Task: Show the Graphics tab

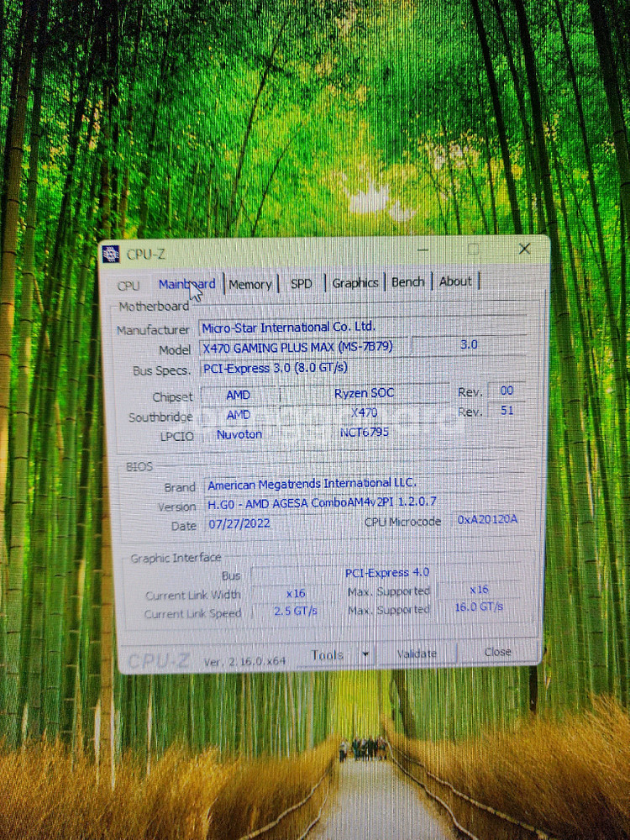Action: point(355,283)
